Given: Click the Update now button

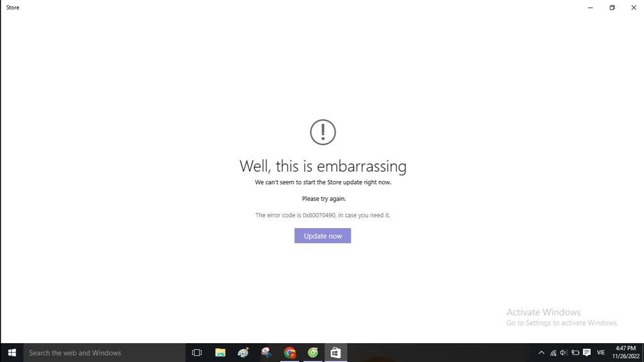Looking at the screenshot, I should [323, 236].
